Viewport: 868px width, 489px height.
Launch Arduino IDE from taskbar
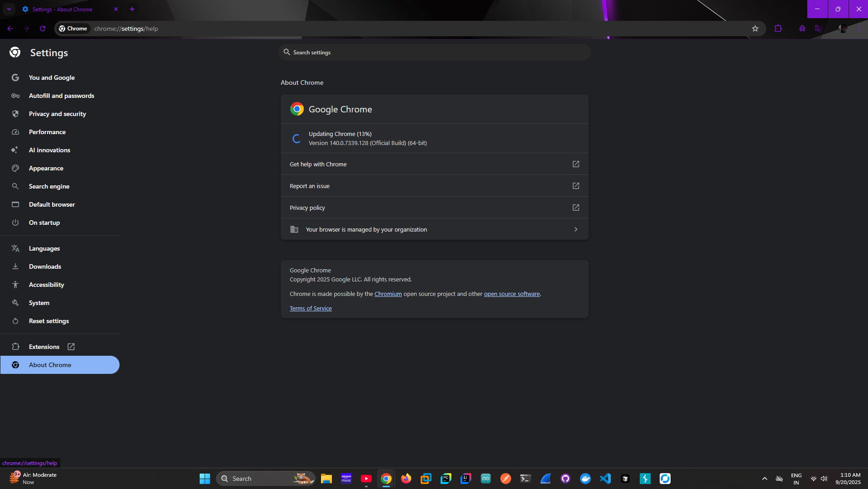point(486,479)
